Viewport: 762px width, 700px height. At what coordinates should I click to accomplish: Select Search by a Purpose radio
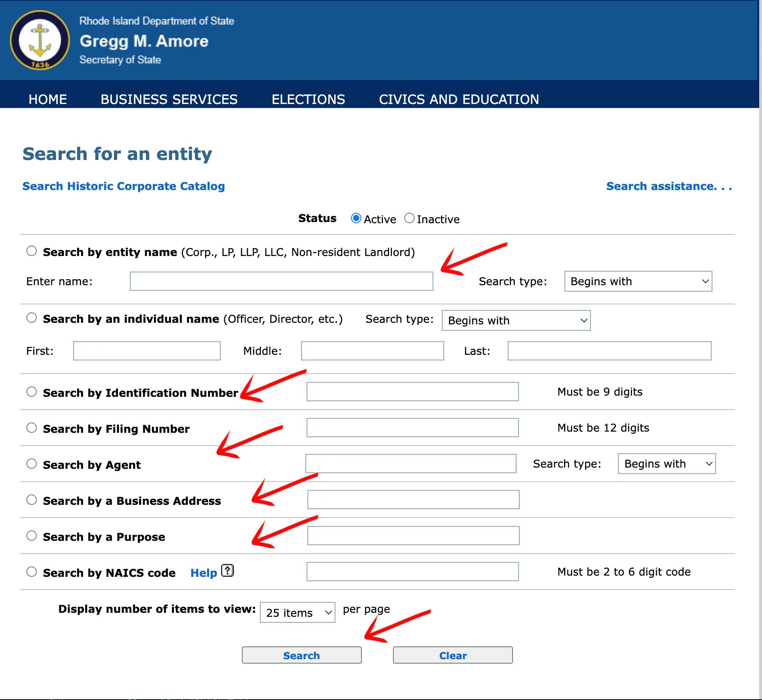32,536
